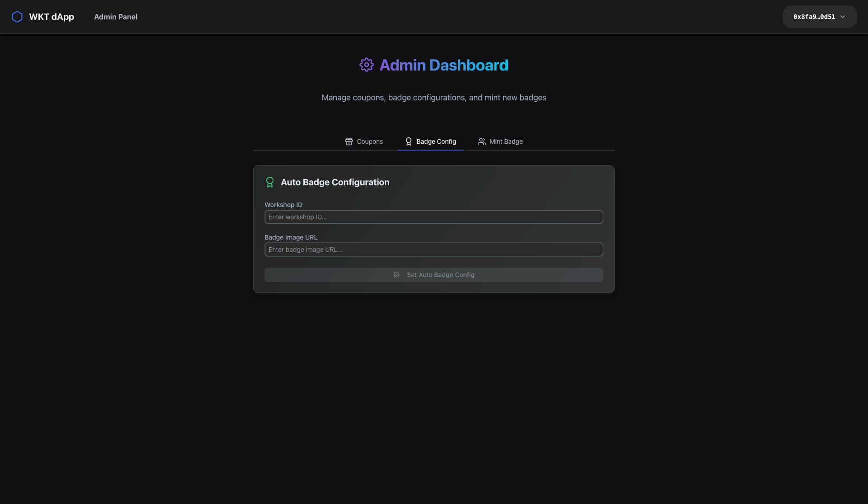Click the hexagon WKT dApp logo
868x504 pixels.
click(18, 17)
